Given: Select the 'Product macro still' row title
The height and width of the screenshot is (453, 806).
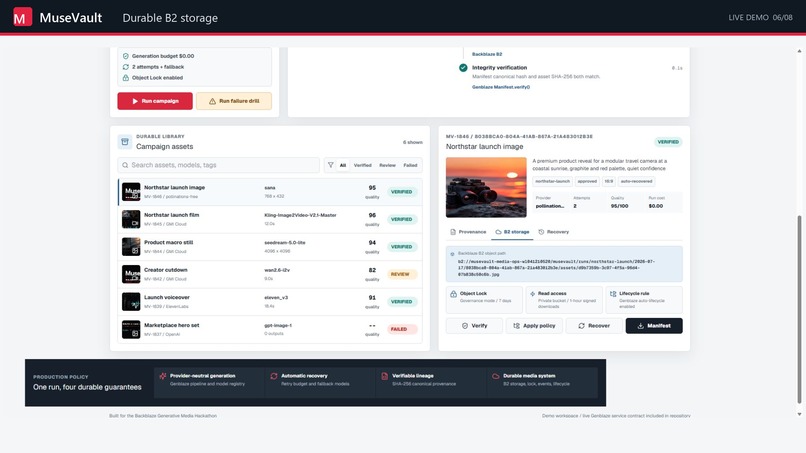Looking at the screenshot, I should (x=169, y=242).
